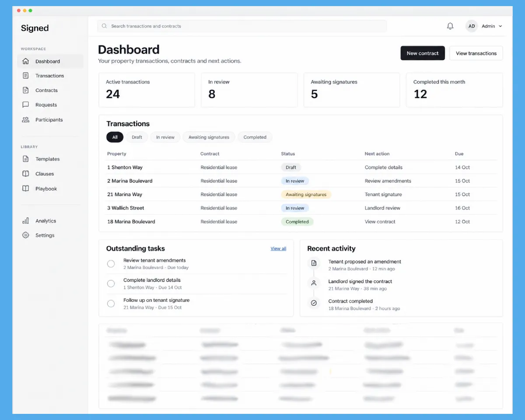
Task: Filter transactions by Awaiting signatures
Action: 209,137
